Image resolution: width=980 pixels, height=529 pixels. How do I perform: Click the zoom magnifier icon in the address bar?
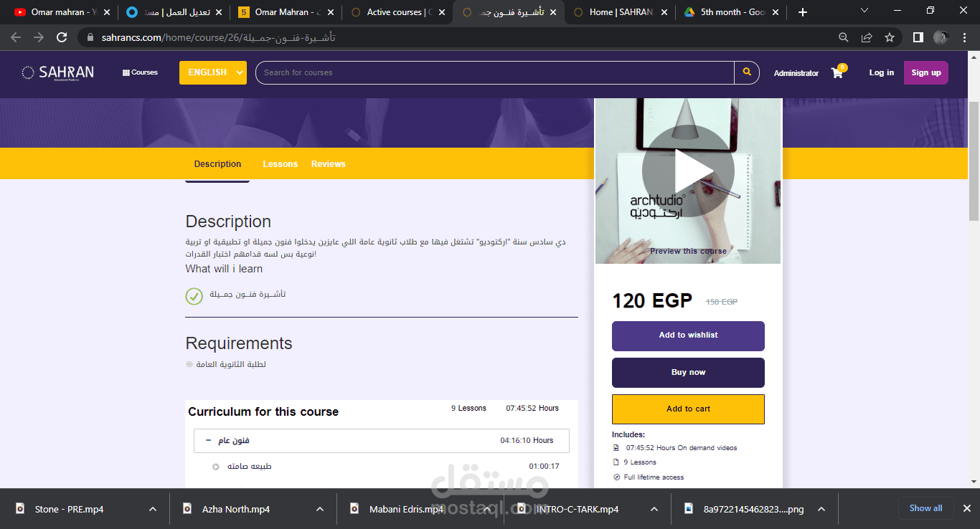tap(844, 37)
